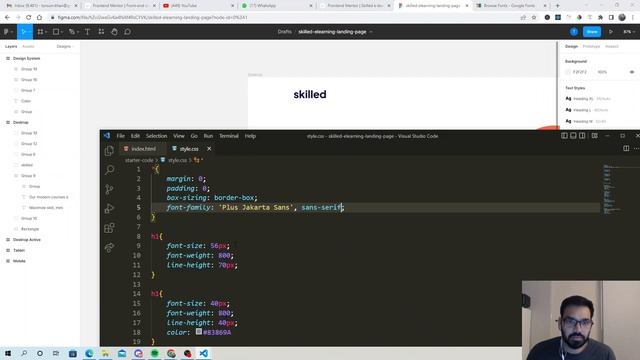Viewport: 640px width, 360px height.
Task: Select the Text tool in Figma toolbar
Action: 87,32
